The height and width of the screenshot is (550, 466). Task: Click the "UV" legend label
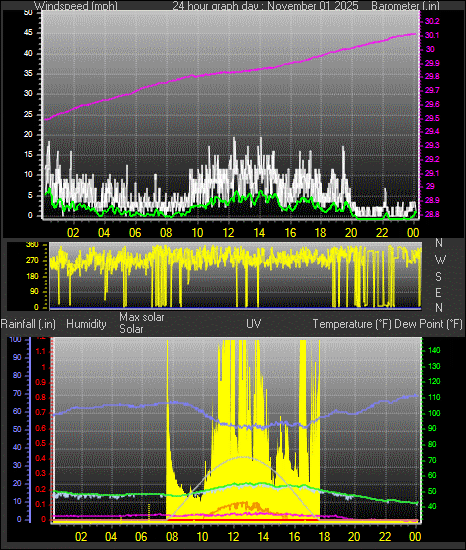coord(254,323)
